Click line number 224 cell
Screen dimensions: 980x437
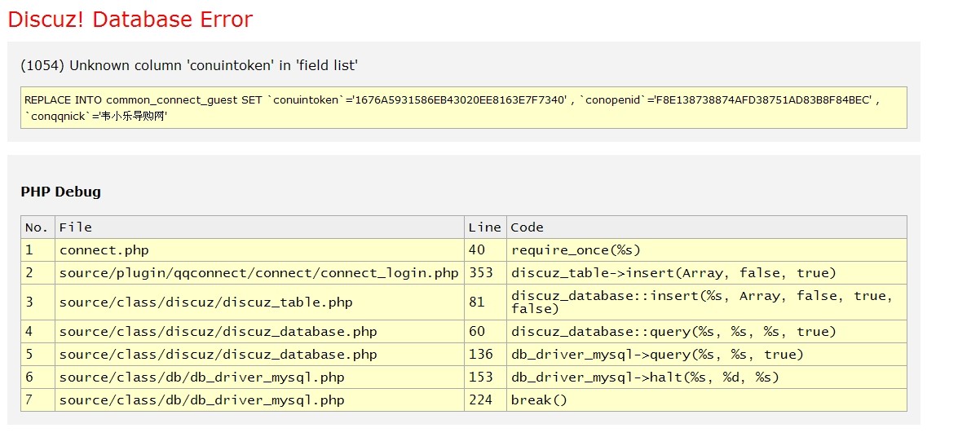coord(480,400)
